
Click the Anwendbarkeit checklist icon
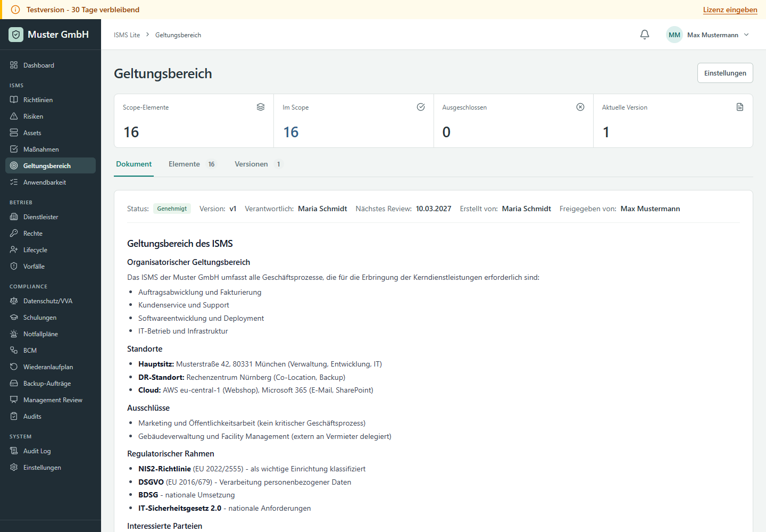coord(14,182)
